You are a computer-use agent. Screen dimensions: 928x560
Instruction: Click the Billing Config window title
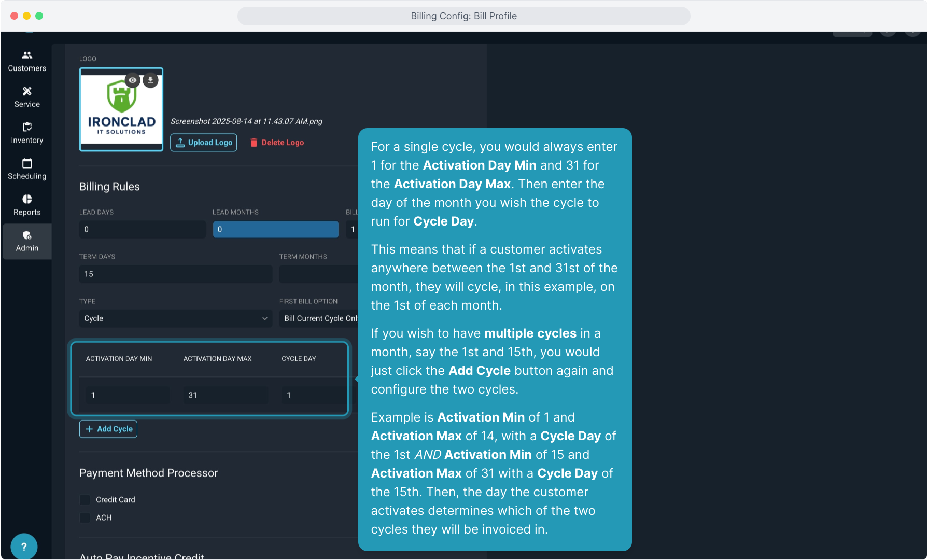(464, 16)
